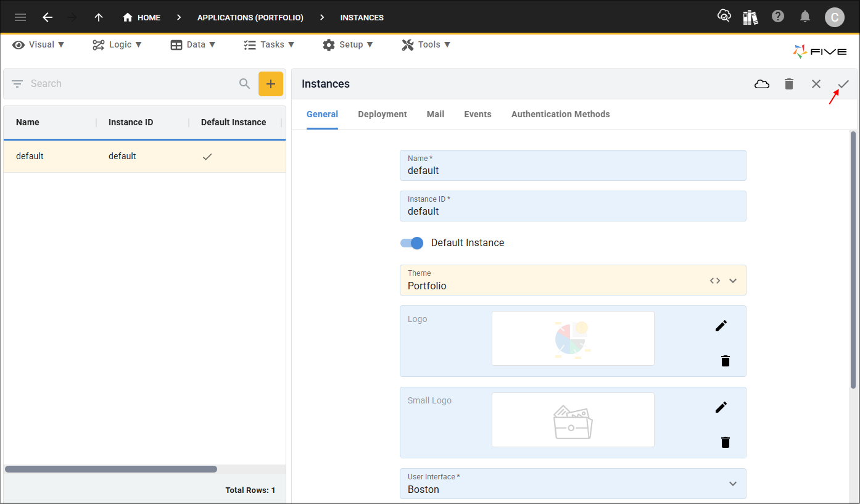This screenshot has width=860, height=504.
Task: Expand the User Interface dropdown
Action: tap(733, 484)
